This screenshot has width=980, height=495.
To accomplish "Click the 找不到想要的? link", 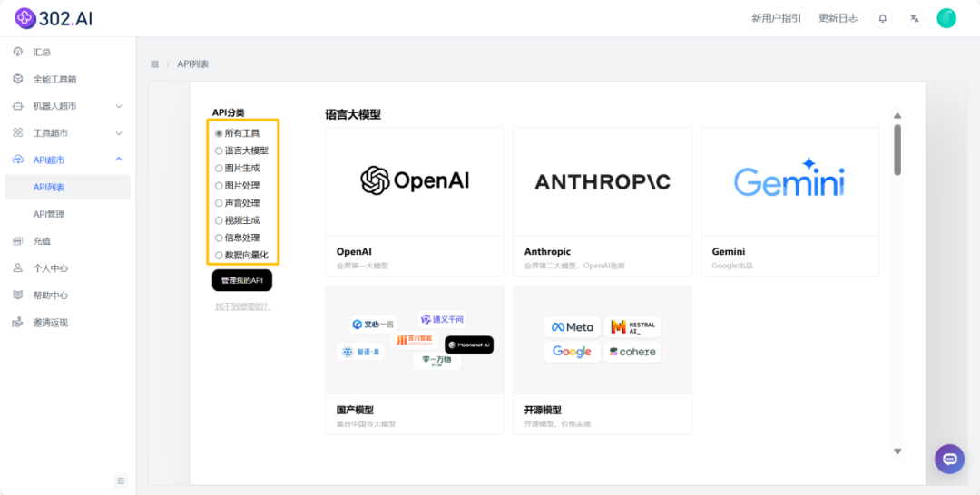I will pyautogui.click(x=243, y=306).
